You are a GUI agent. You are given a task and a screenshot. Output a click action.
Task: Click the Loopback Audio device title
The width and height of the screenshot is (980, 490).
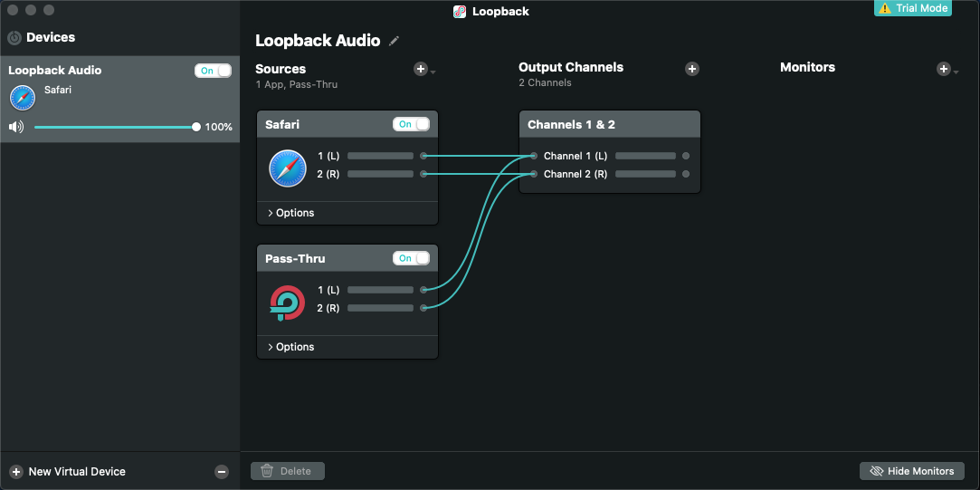(318, 41)
